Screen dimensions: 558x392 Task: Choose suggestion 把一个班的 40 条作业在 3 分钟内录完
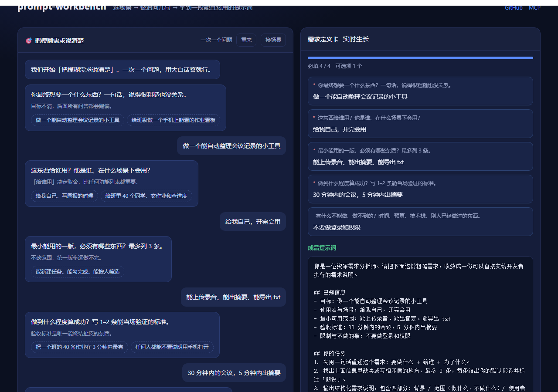coord(79,347)
